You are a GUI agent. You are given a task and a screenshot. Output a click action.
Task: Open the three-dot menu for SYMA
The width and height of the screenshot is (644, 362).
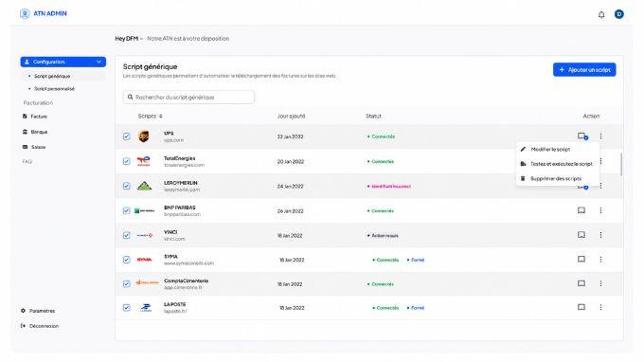pos(600,260)
